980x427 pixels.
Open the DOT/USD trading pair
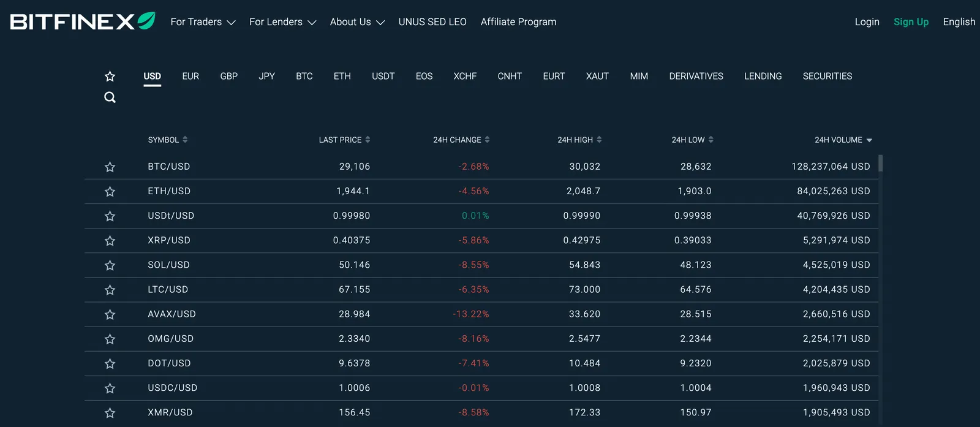pos(170,363)
